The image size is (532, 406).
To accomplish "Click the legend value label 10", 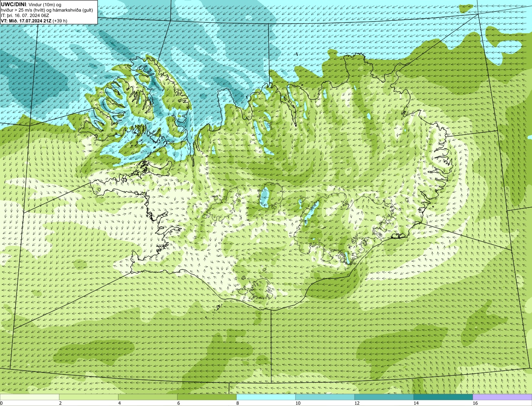I will tap(298, 403).
